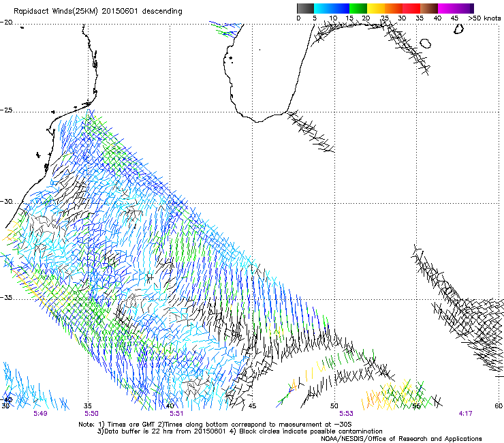
Task: Click the '10' label under the legend
Action: tap(333, 18)
